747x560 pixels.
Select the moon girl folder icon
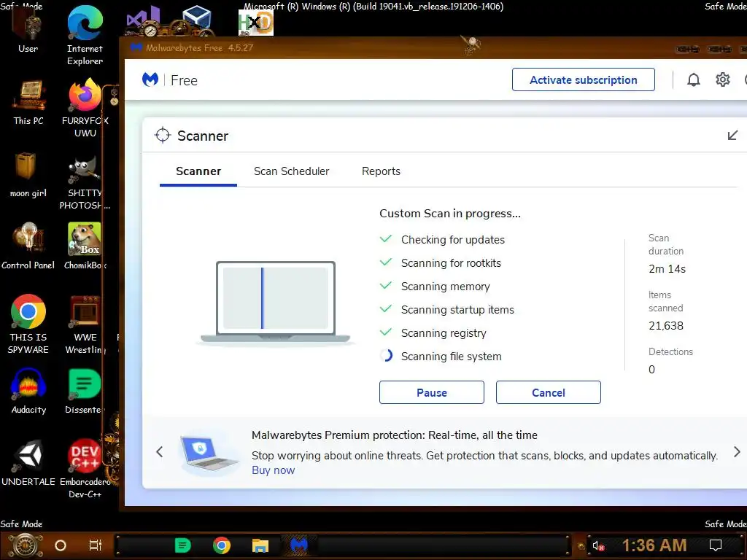point(28,175)
